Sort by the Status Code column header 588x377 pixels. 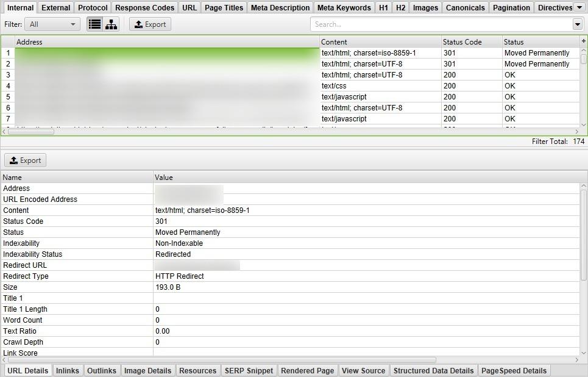472,41
